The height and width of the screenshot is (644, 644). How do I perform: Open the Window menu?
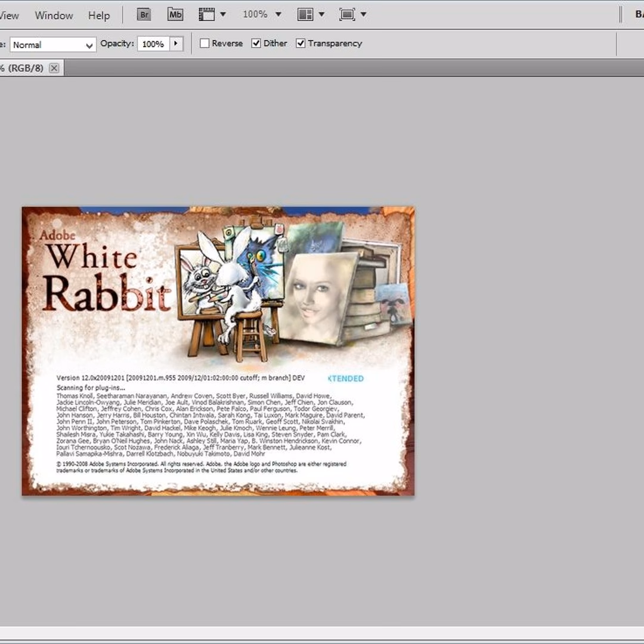point(54,16)
